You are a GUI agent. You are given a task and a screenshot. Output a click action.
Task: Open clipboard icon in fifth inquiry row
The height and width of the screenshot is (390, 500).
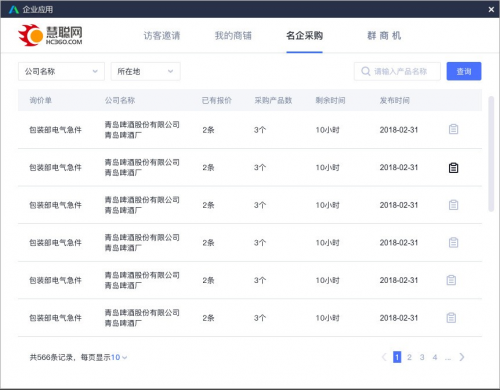[451, 280]
